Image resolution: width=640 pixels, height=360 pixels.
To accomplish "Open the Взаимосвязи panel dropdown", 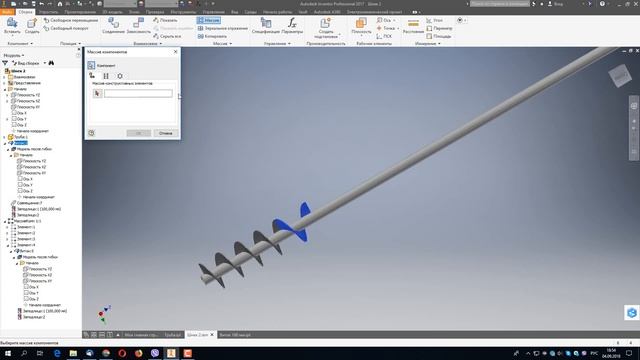I will pyautogui.click(x=147, y=43).
